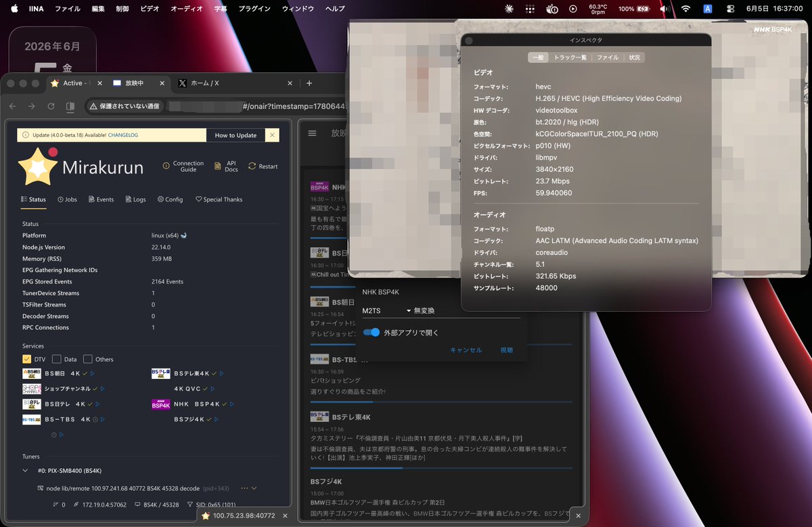This screenshot has width=812, height=527.
Task: Open the Events tab
Action: click(101, 200)
